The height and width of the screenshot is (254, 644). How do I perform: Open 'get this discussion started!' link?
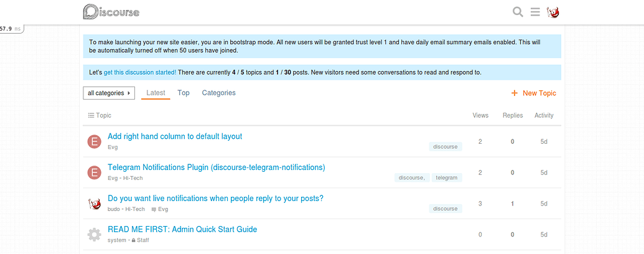[140, 72]
